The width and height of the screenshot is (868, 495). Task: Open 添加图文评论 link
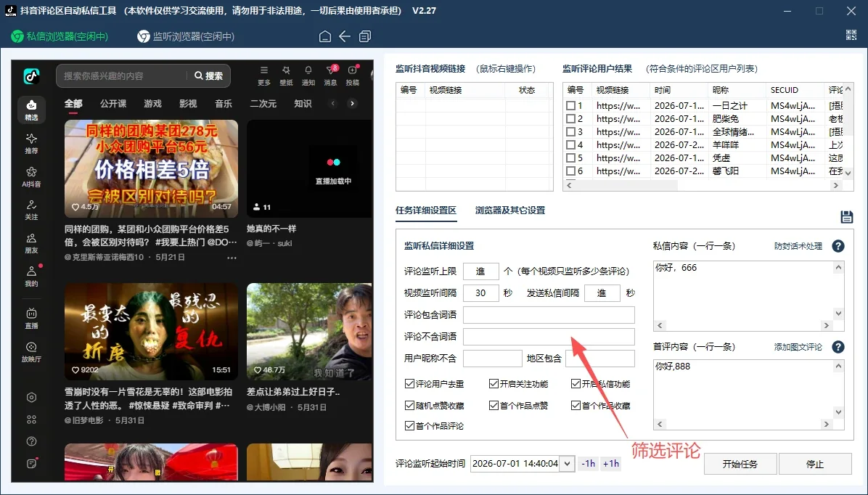798,347
